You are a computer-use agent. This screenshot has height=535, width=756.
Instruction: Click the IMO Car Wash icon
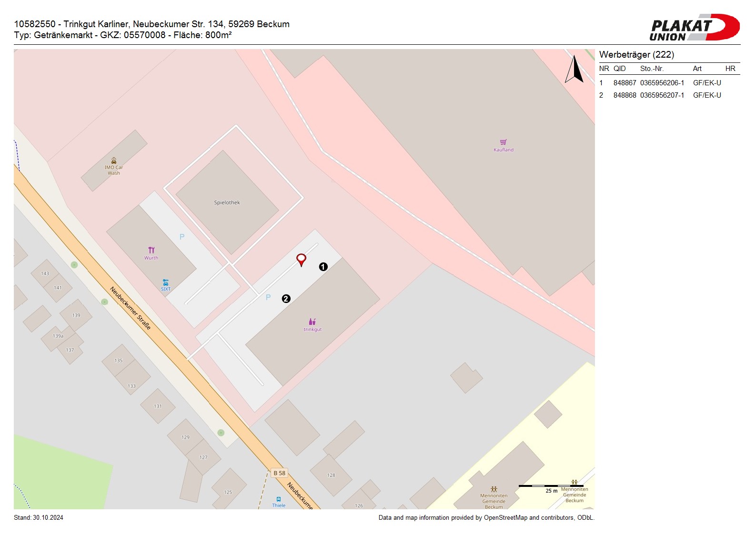[x=114, y=161]
